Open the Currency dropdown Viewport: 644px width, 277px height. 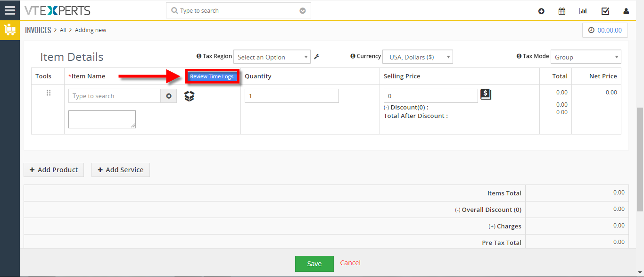pyautogui.click(x=418, y=57)
